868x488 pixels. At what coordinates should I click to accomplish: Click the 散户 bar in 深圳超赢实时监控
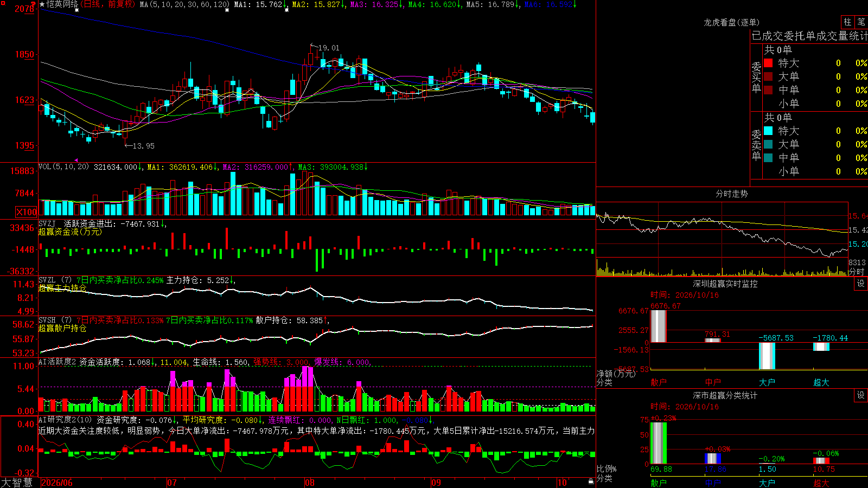658,326
